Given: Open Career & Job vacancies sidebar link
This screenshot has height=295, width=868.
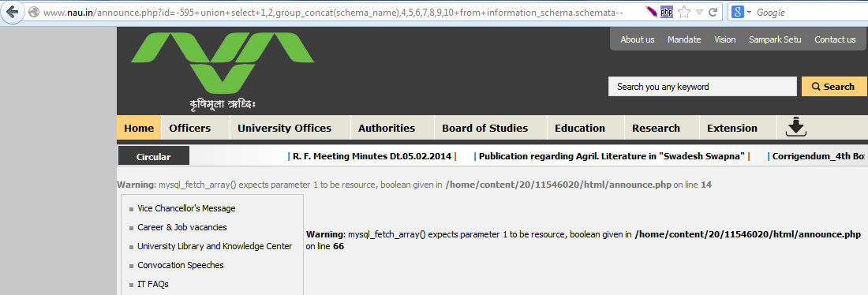Looking at the screenshot, I should coord(182,227).
